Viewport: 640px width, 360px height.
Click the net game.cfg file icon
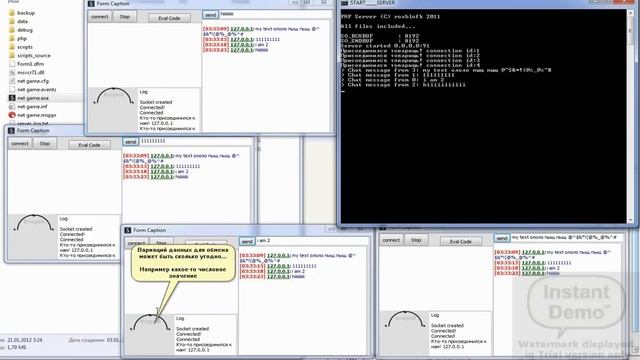coord(12,81)
